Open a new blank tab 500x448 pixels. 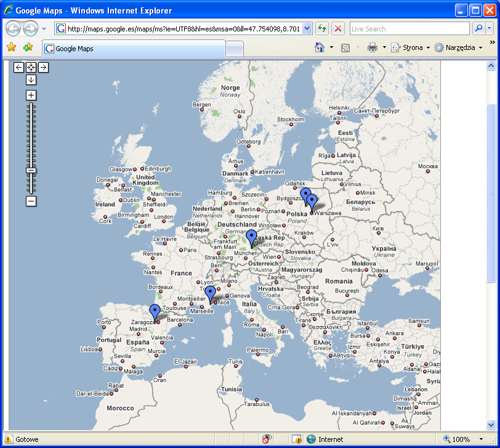coord(235,49)
